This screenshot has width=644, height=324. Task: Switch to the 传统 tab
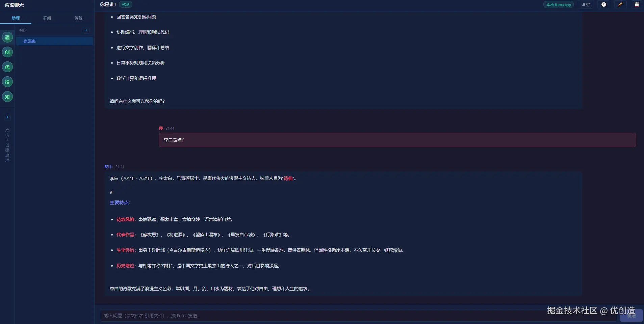(x=78, y=18)
